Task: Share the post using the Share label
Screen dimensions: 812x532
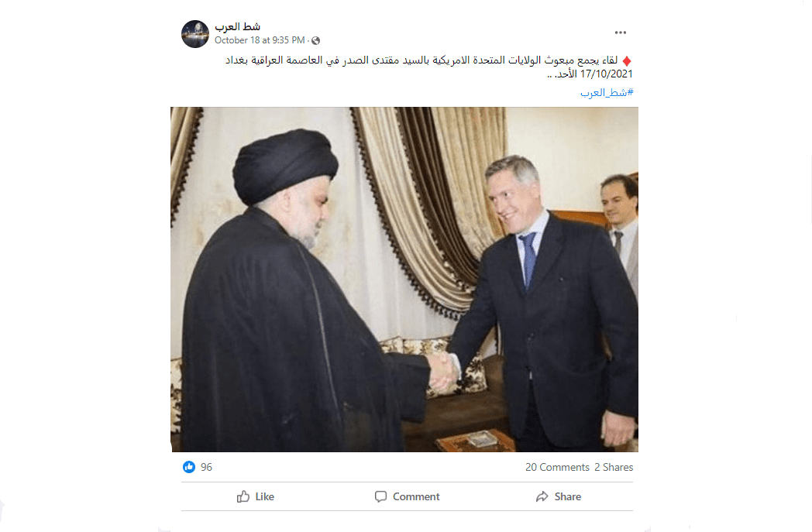Action: click(x=568, y=497)
